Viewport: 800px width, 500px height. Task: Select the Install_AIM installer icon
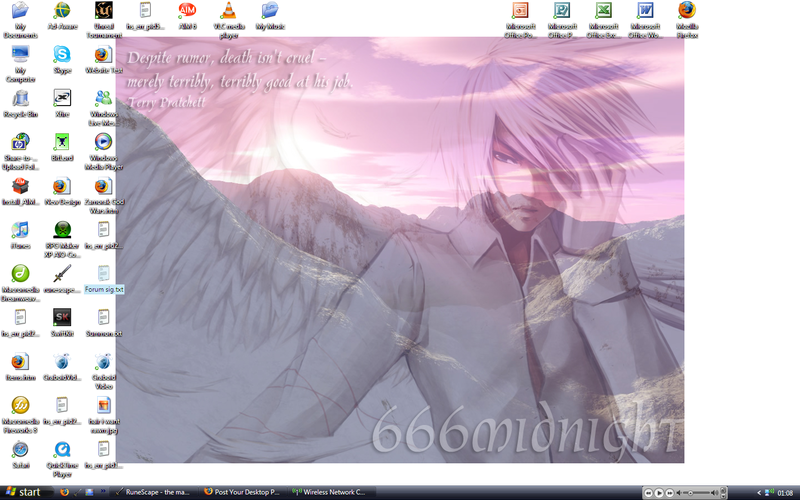pos(20,191)
